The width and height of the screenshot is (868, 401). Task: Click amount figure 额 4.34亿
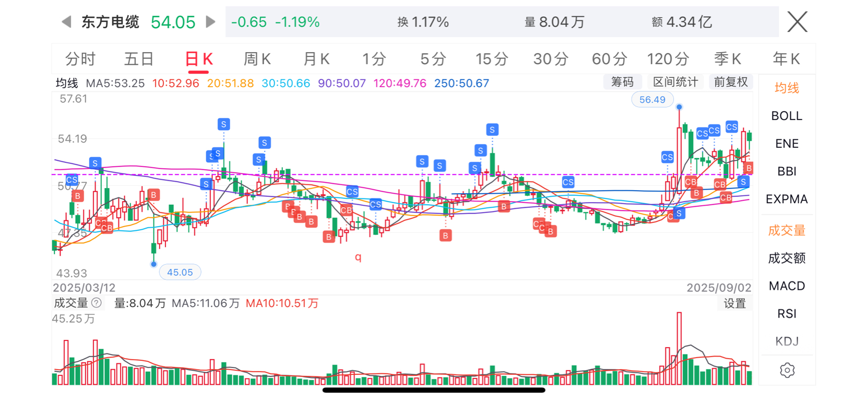click(x=682, y=22)
